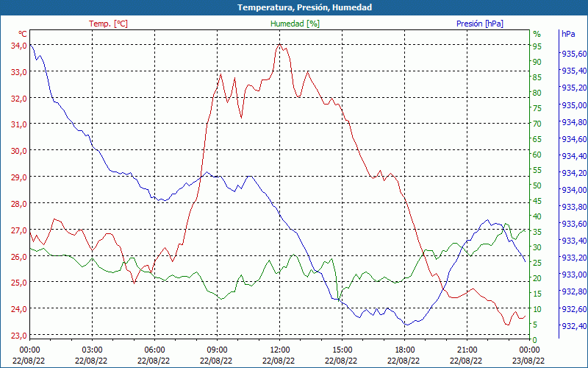Click humidity axis value "90"
Image resolution: width=588 pixels, height=368 pixels.
click(x=537, y=62)
